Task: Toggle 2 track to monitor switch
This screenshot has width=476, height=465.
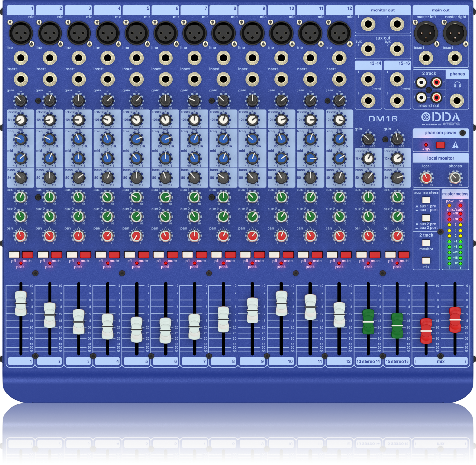Action: tap(426, 243)
